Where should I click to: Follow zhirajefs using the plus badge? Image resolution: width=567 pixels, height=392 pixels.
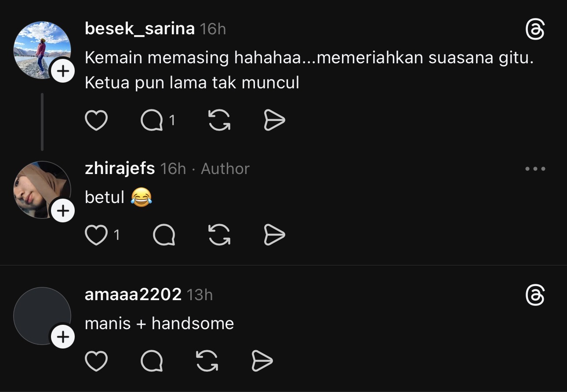tap(63, 211)
